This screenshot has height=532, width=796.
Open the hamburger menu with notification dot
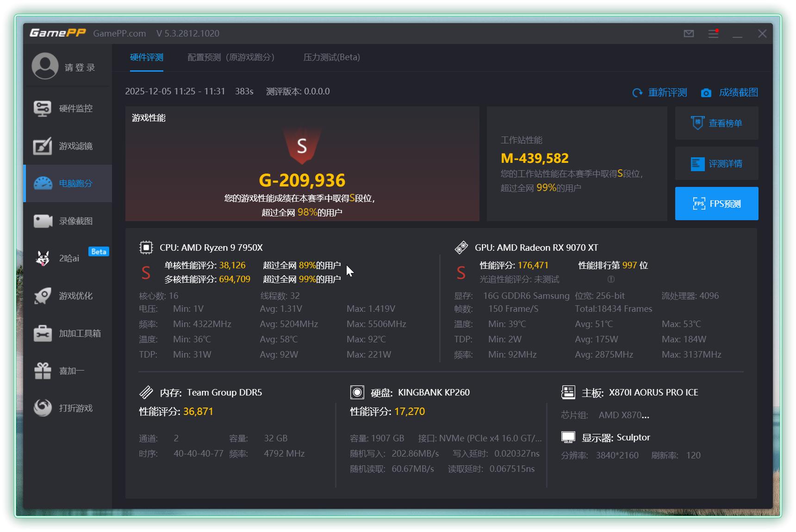pos(713,33)
